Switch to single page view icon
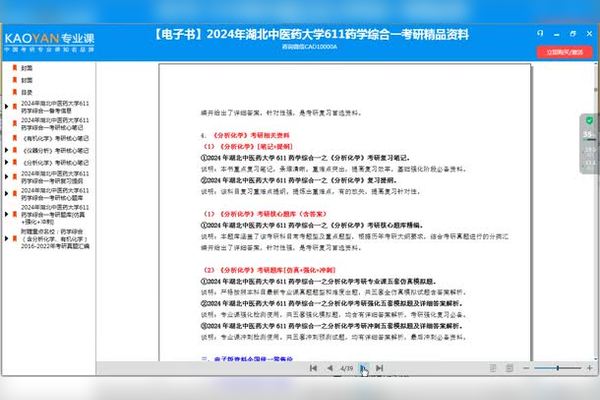600x400 pixels. pos(493,368)
